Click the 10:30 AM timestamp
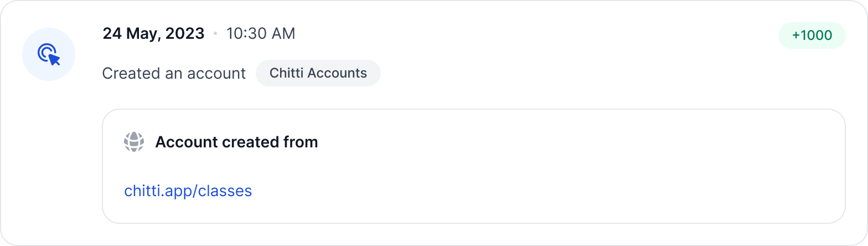Viewport: 868px width, 246px height. coord(261,34)
